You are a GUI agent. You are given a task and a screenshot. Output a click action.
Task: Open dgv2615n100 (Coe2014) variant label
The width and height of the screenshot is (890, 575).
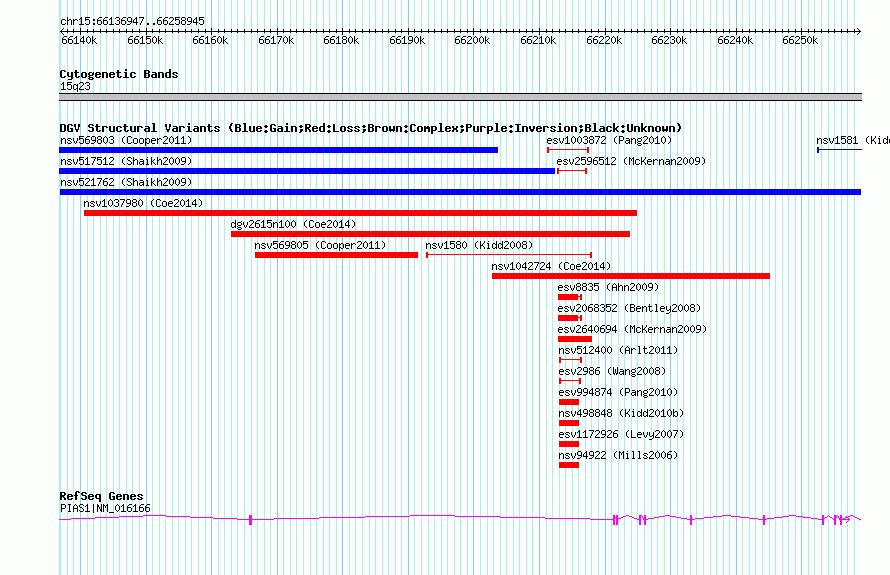pos(293,224)
